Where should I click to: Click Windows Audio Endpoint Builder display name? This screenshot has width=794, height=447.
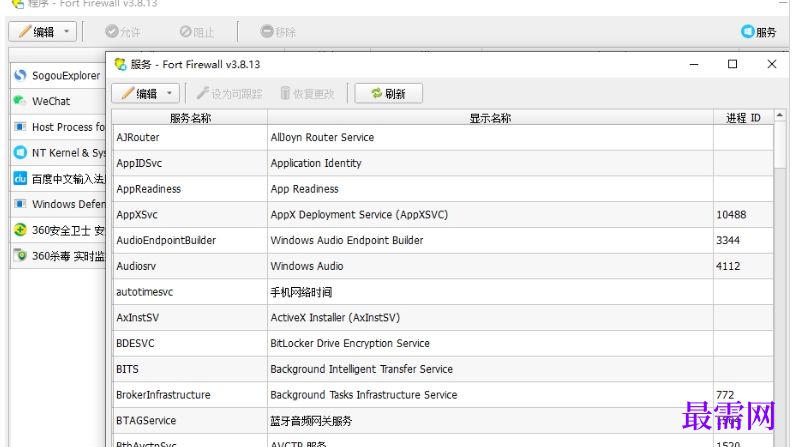point(347,240)
